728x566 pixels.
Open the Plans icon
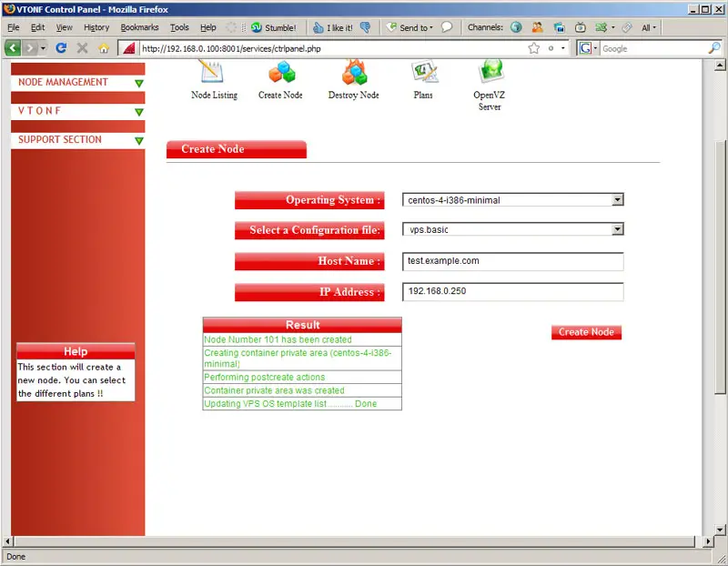click(x=424, y=73)
